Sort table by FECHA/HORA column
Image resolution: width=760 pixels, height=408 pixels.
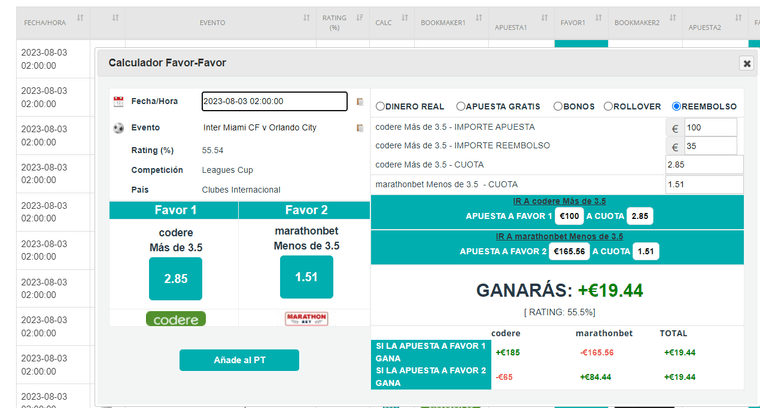(x=80, y=18)
